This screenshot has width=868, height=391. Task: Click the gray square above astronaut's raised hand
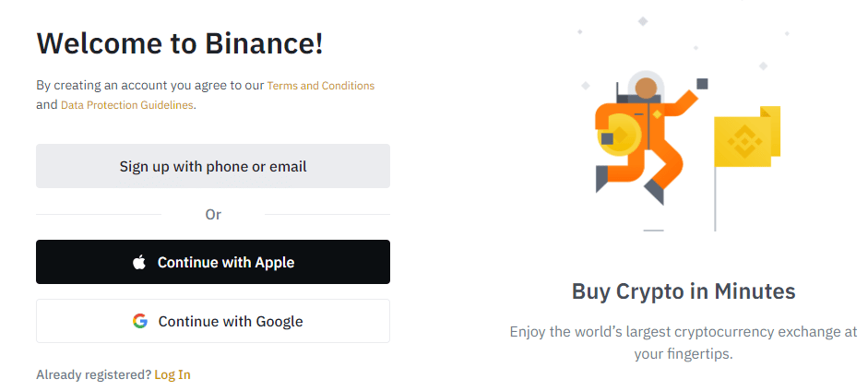(x=702, y=84)
